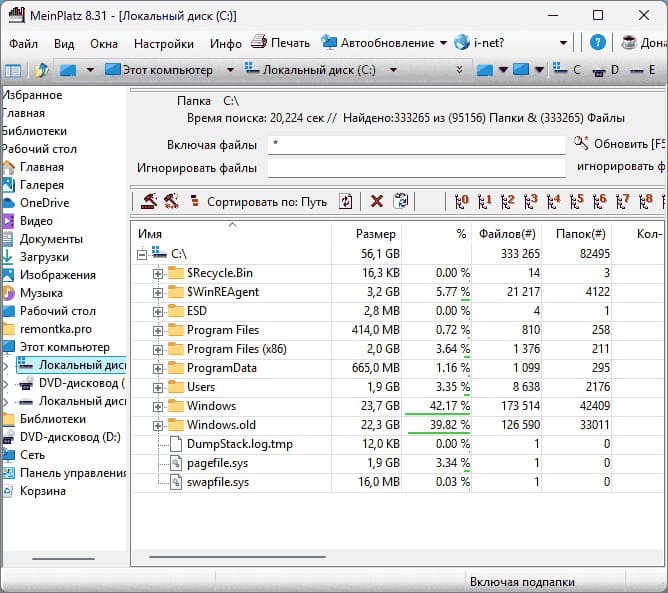Open dropdown arrow next to Этот компьютер
This screenshot has height=593, width=668.
[x=230, y=69]
